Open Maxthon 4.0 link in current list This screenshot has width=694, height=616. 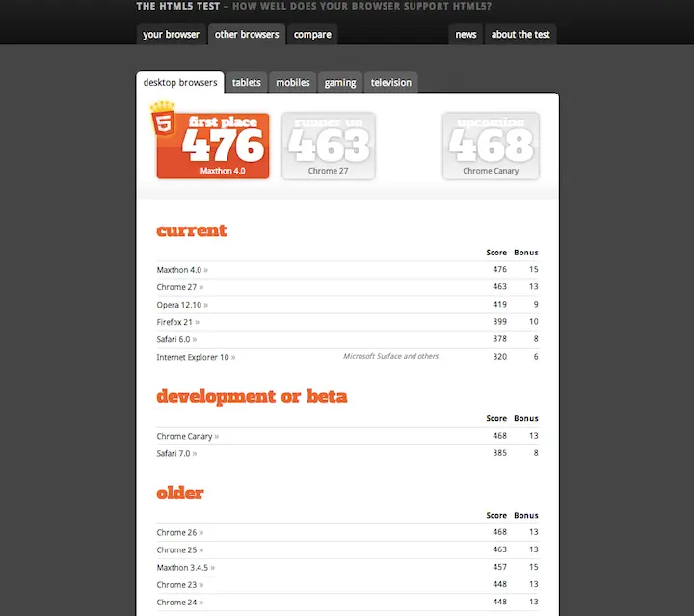(x=182, y=270)
